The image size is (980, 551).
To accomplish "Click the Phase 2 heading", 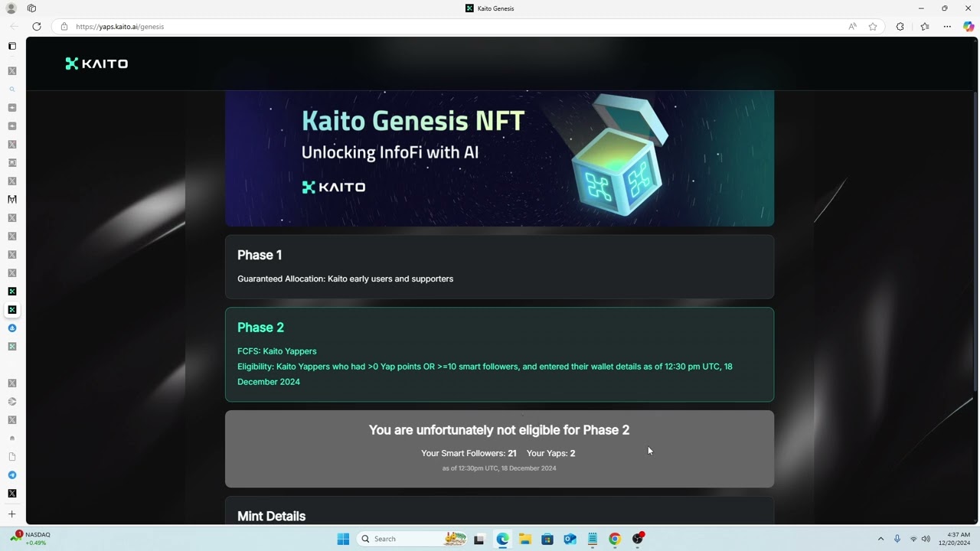I will tap(260, 328).
